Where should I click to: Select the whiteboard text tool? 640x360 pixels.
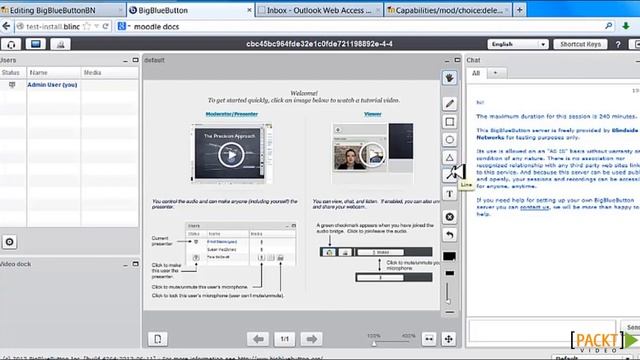pyautogui.click(x=449, y=194)
